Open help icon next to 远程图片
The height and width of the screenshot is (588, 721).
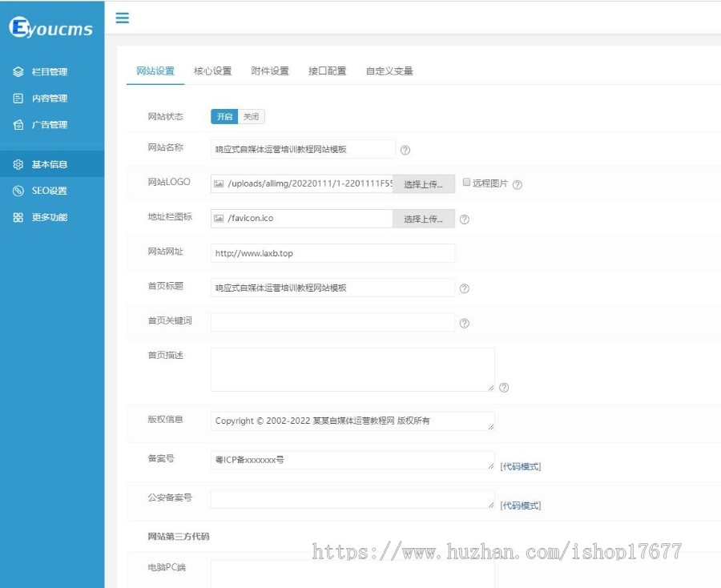(518, 184)
